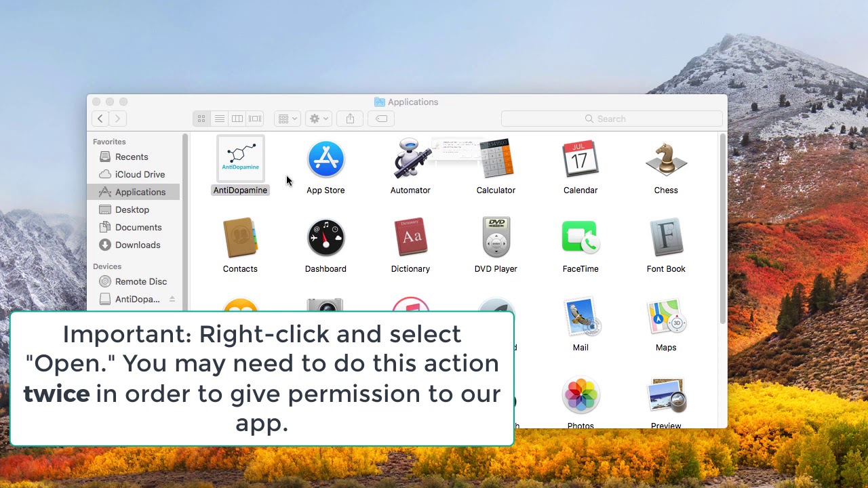
Task: Select the Photos app icon
Action: pyautogui.click(x=580, y=395)
